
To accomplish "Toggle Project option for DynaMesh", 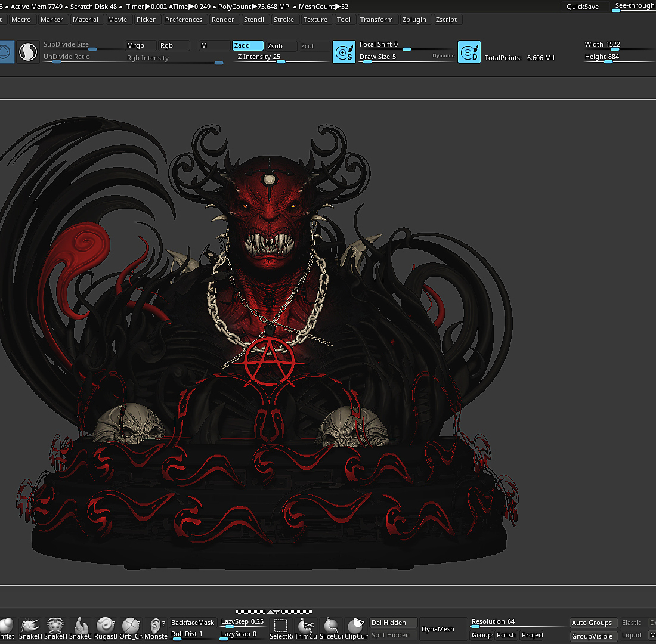I will point(532,635).
